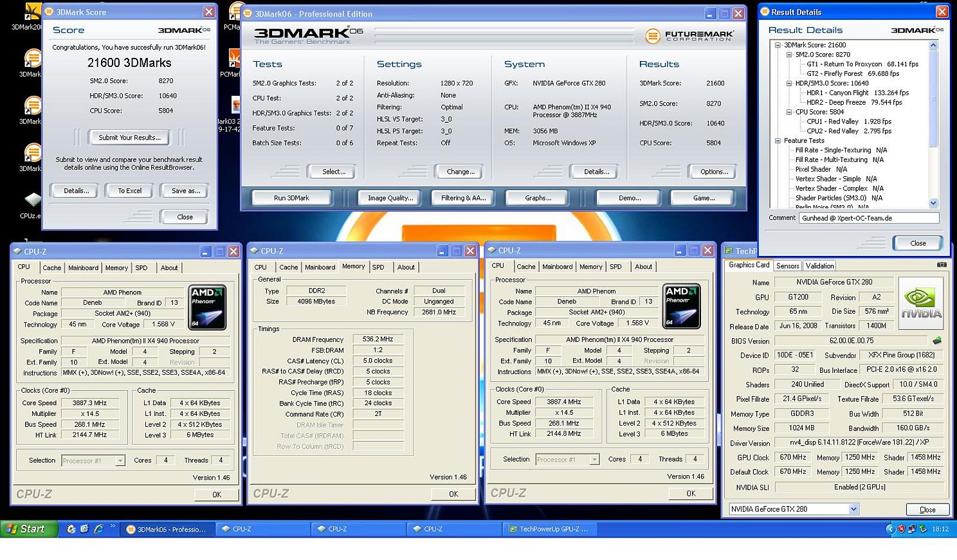The width and height of the screenshot is (957, 560).
Task: Click Run 3DMark button
Action: pos(291,198)
